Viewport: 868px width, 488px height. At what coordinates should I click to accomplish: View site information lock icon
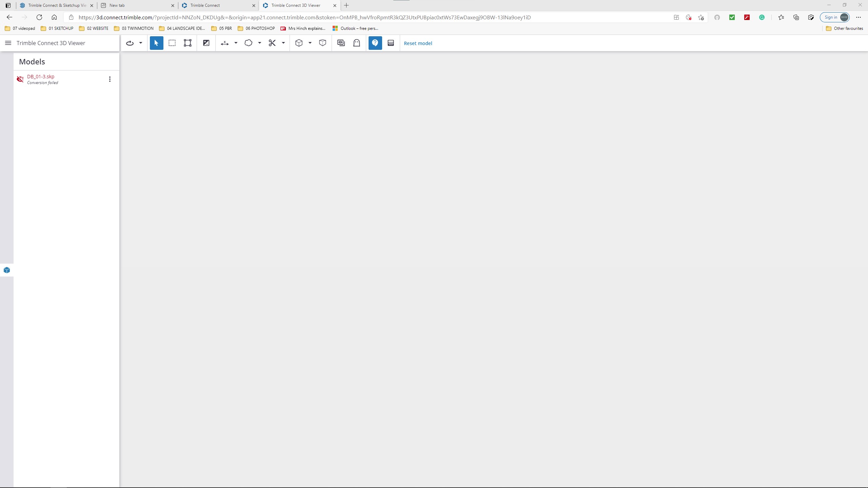pyautogui.click(x=71, y=17)
